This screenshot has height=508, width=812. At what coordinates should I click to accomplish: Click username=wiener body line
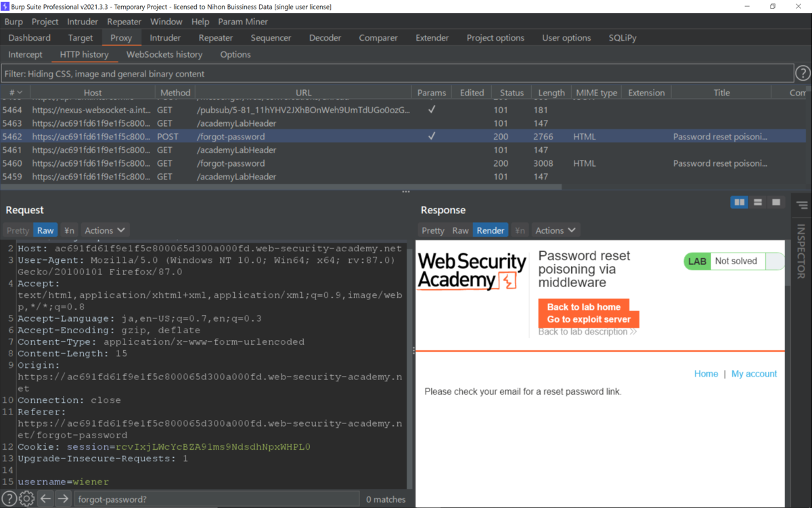tap(63, 482)
